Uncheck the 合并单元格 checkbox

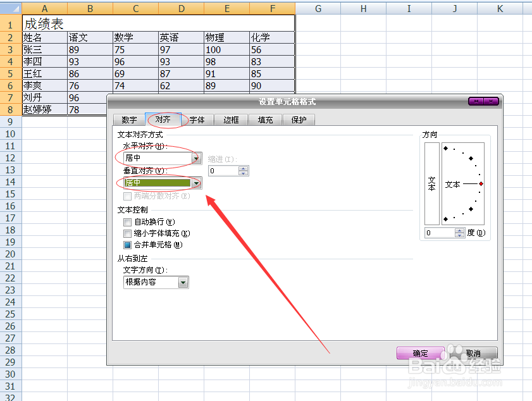tap(128, 245)
